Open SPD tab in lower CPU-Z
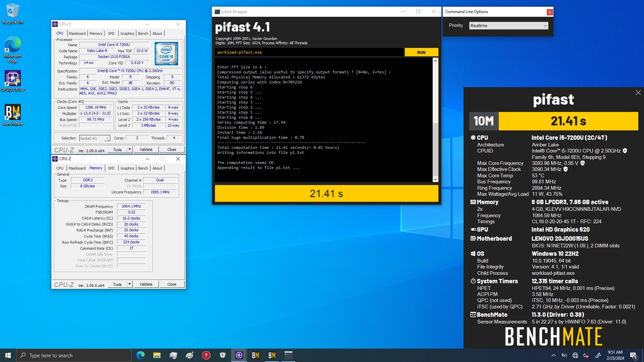 tap(111, 168)
